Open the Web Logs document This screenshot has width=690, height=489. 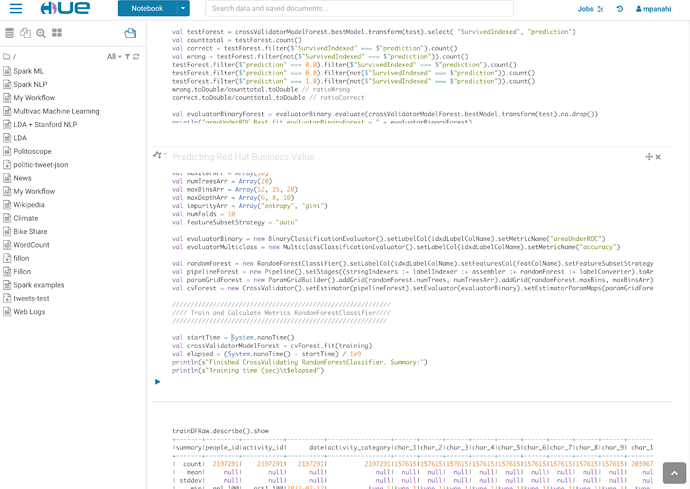(29, 312)
